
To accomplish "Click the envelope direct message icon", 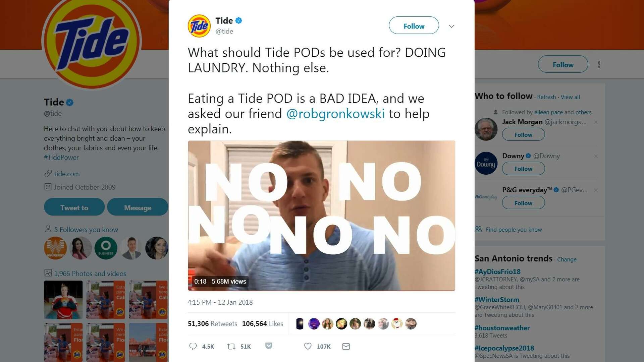I will coord(346,347).
